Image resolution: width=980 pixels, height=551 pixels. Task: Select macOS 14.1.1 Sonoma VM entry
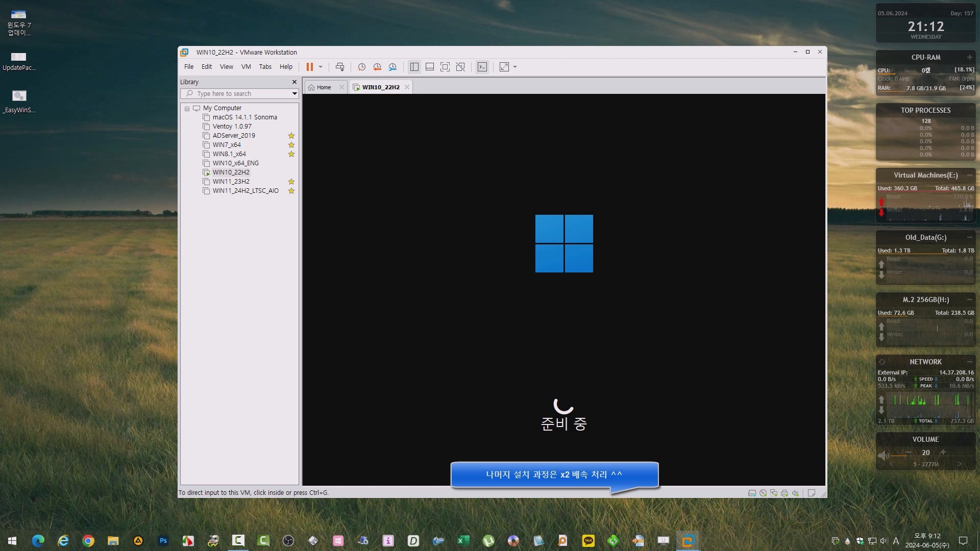244,117
